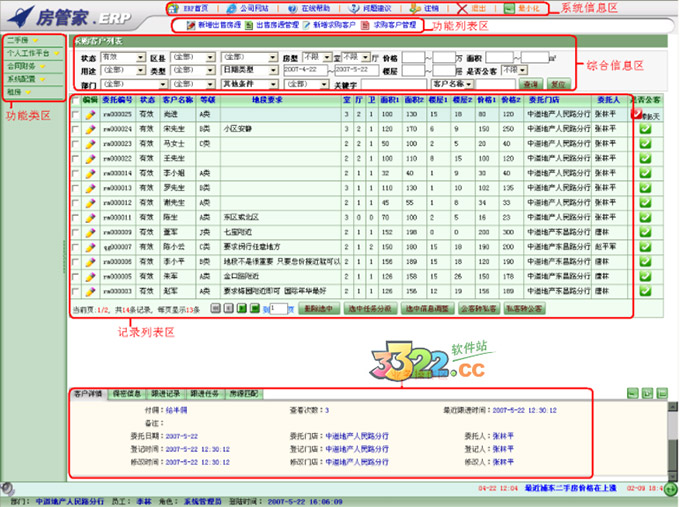This screenshot has width=680, height=507.
Task: Go to next page pagination icon
Action: tap(242, 308)
